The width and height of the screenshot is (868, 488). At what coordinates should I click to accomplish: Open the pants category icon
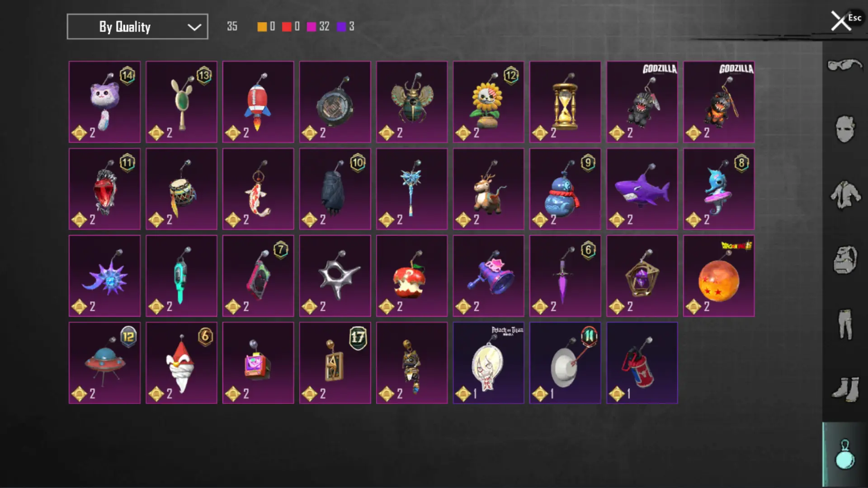coord(844,324)
